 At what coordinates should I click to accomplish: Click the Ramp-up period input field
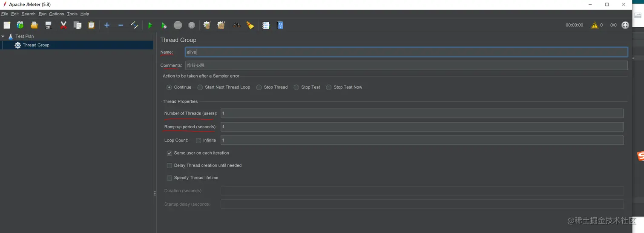(422, 127)
